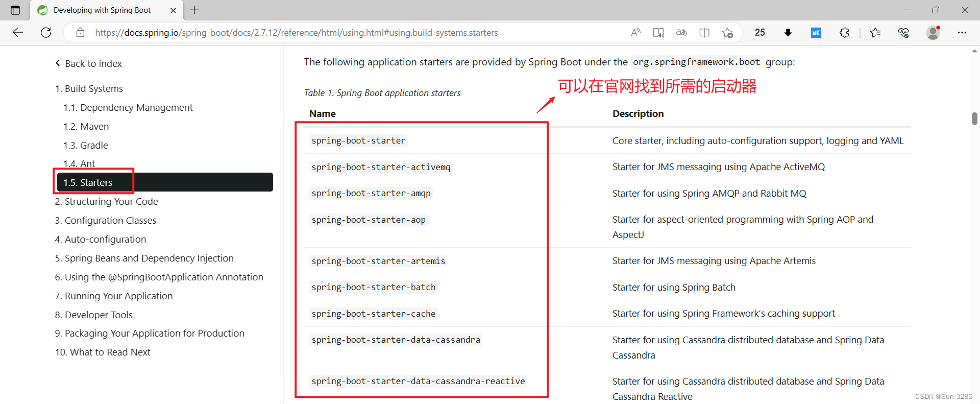The width and height of the screenshot is (980, 404).
Task: Click spring-boot-starter-activemq cell
Action: coord(381,167)
